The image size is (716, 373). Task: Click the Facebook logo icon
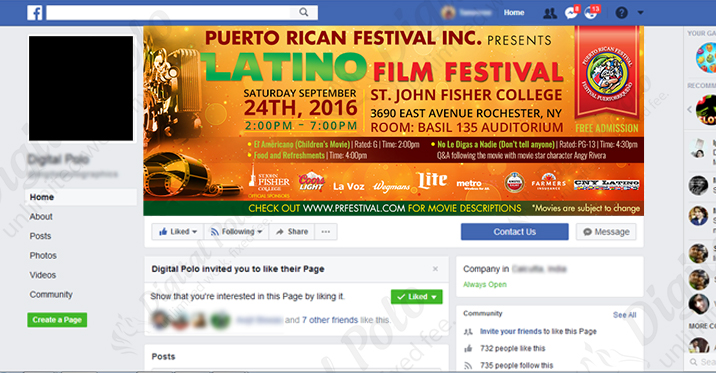35,12
